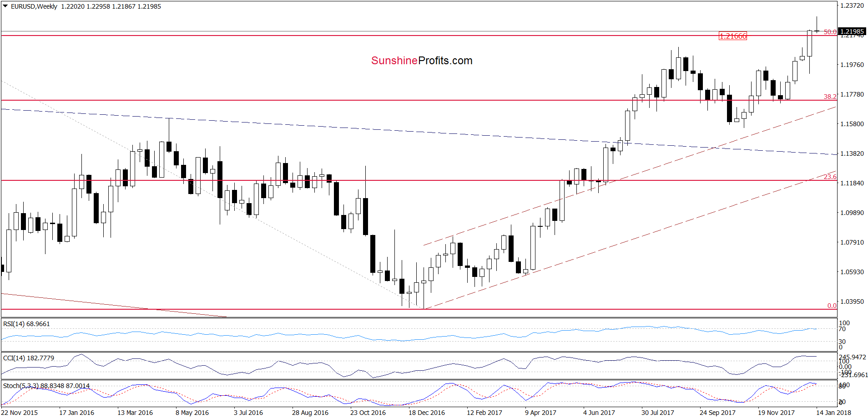Click the 50.0 Fibonacci level label
Viewport: 868px width, 419px height.
click(830, 32)
